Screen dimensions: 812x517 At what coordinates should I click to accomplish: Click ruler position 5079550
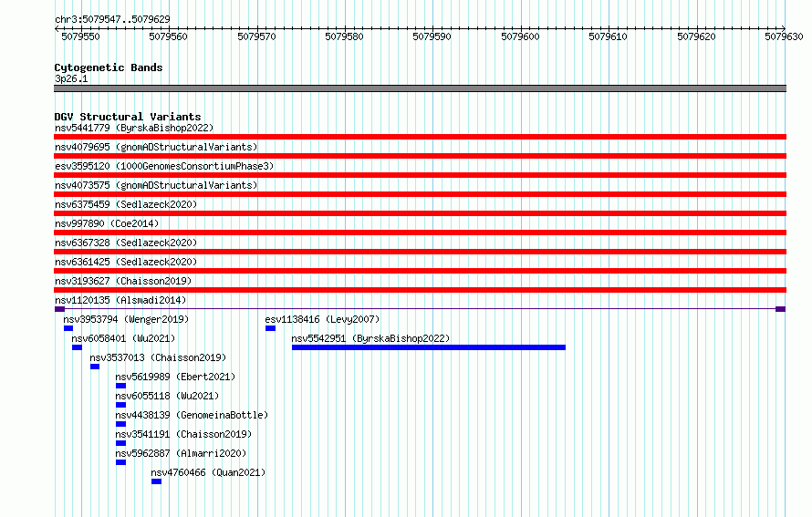pos(81,36)
